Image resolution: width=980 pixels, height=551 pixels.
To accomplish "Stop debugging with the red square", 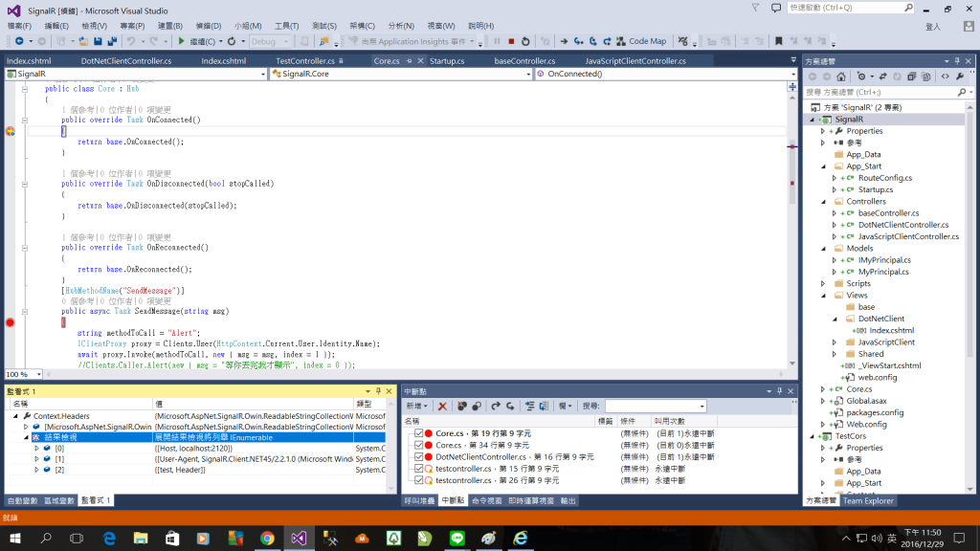I will pos(511,41).
